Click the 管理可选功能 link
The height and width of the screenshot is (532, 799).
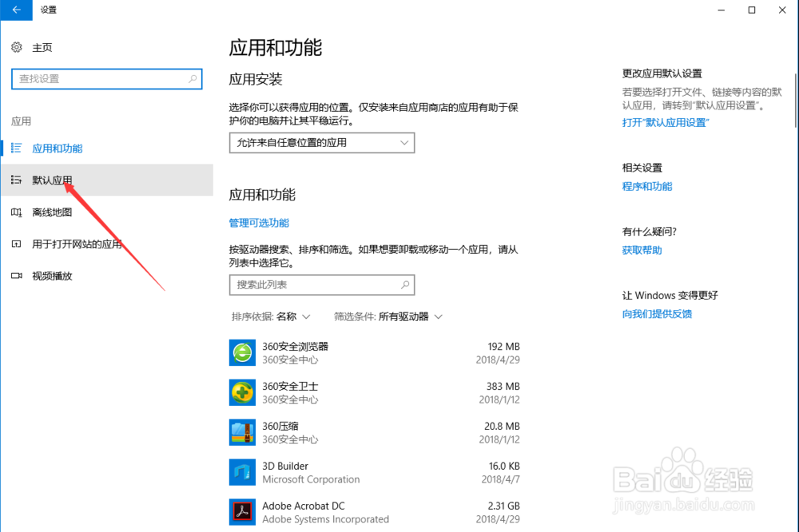point(259,223)
